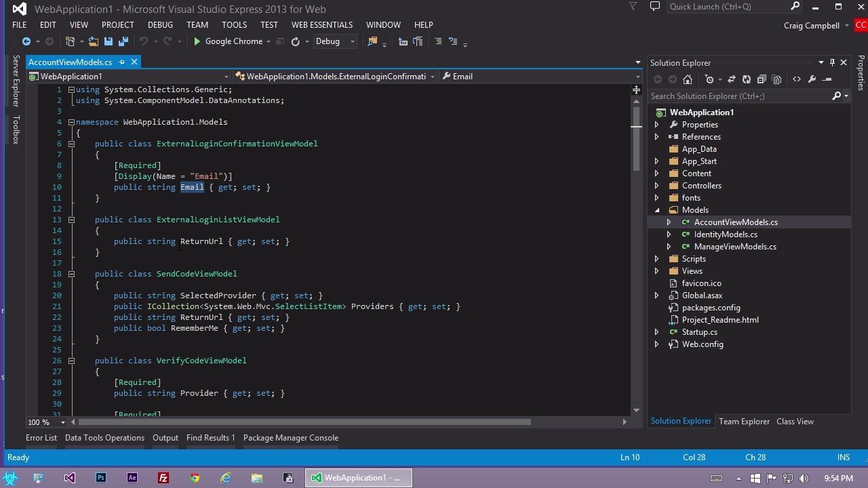The height and width of the screenshot is (488, 868).
Task: Click the Uncomment Selection toolbar icon
Action: pos(454,41)
